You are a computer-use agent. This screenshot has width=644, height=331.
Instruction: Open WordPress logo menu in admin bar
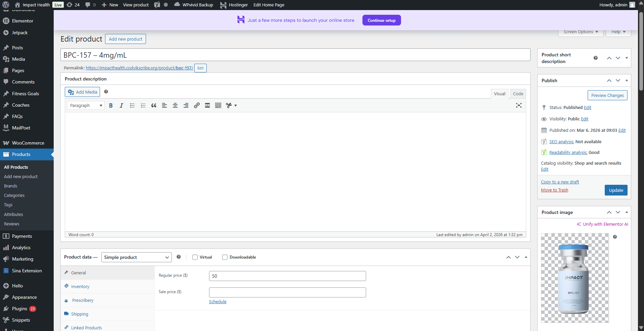point(6,5)
